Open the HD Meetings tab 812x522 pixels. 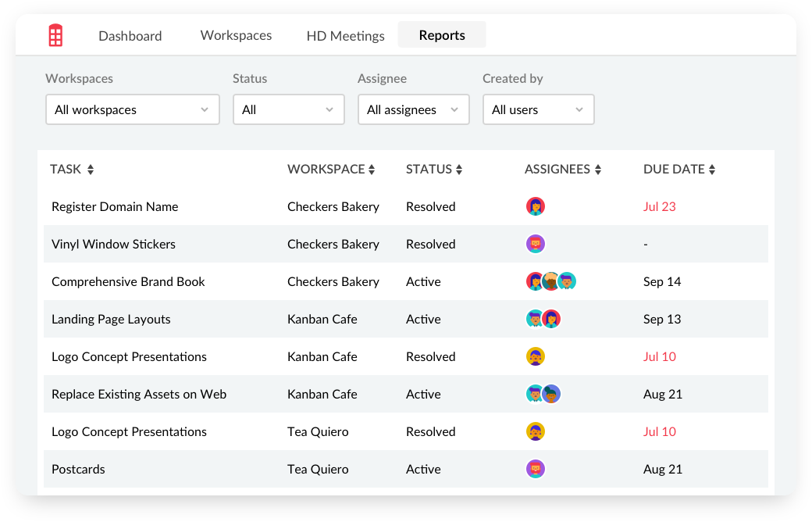pyautogui.click(x=345, y=36)
